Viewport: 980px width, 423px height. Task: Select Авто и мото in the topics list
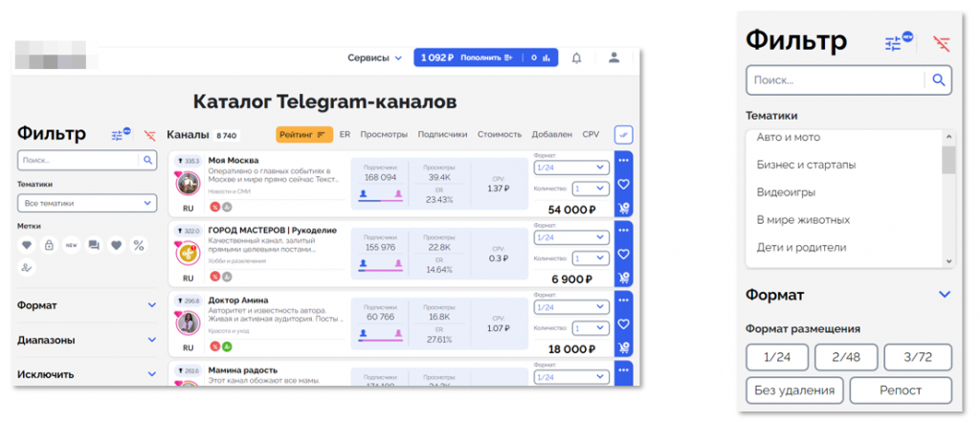(789, 137)
